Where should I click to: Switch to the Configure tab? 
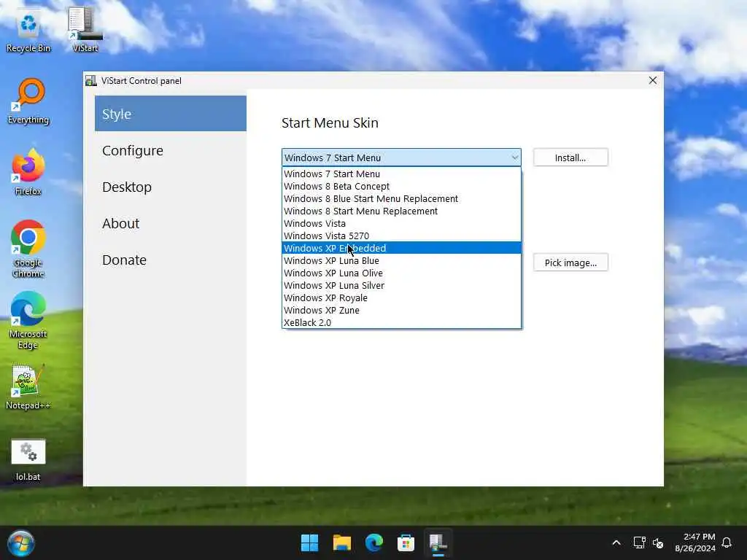pyautogui.click(x=171, y=150)
